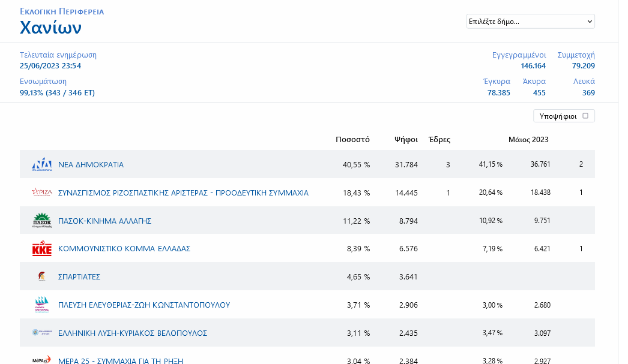Click the Ποσοστό column header
The image size is (628, 364).
click(352, 140)
